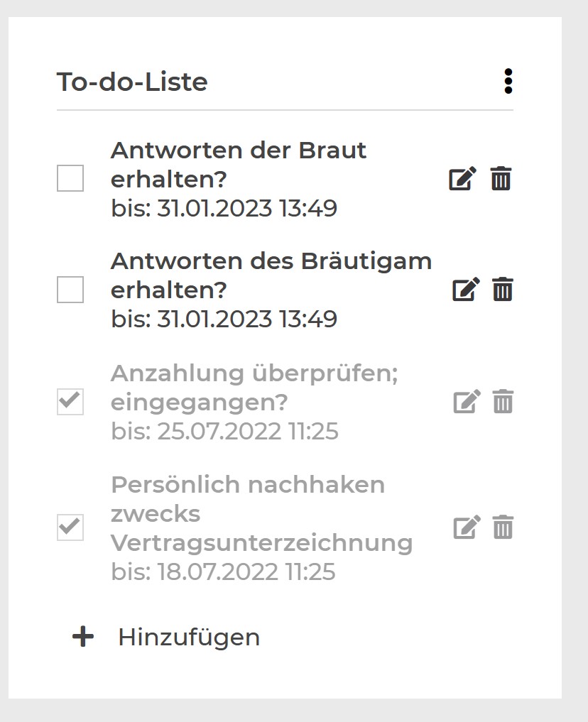This screenshot has width=588, height=722.
Task: Open the three-dot menu of the To-do-Liste
Action: 508,82
